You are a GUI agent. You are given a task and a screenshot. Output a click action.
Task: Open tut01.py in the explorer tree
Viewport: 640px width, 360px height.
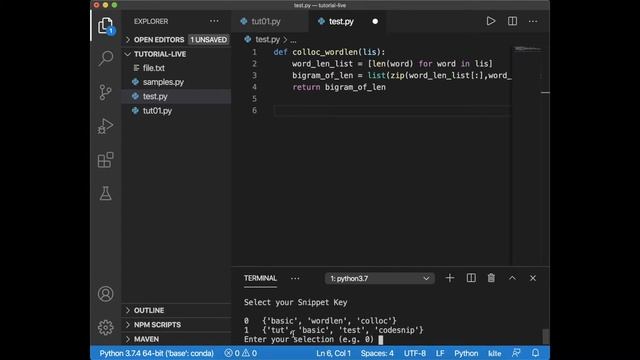tap(176, 111)
